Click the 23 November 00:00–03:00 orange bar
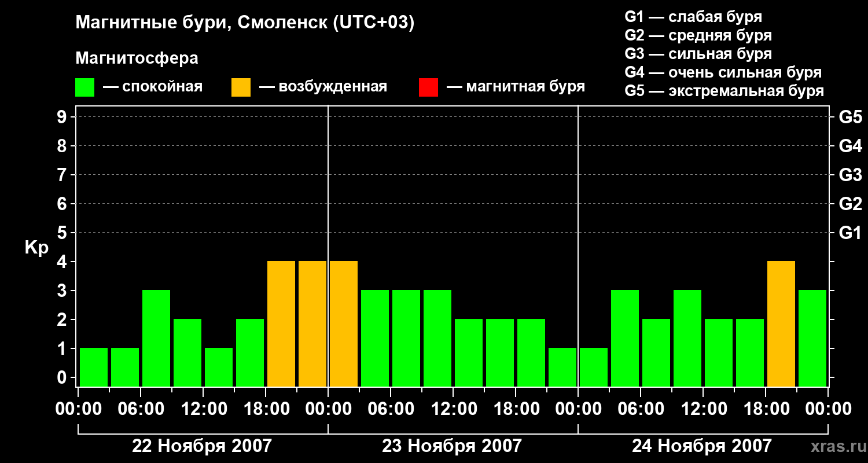This screenshot has height=463, width=868. 344,324
